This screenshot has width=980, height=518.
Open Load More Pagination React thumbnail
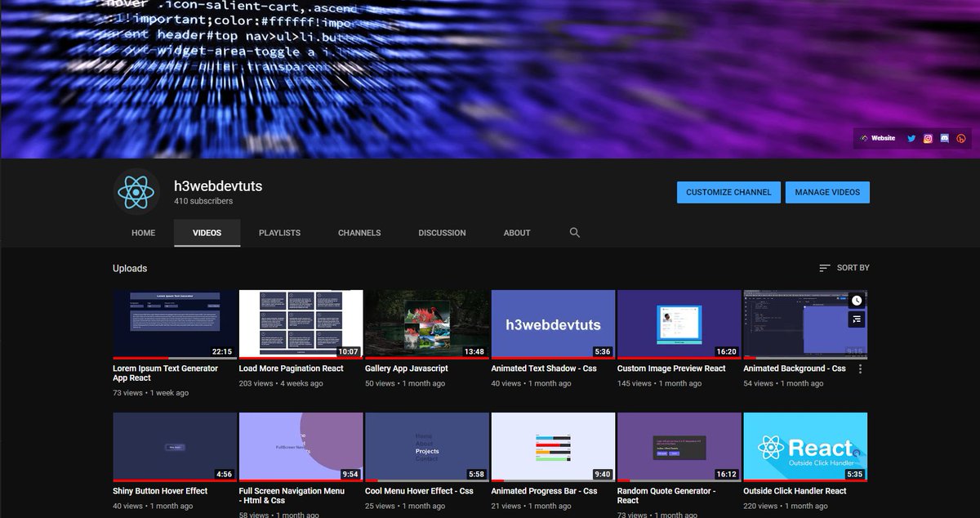tap(301, 324)
